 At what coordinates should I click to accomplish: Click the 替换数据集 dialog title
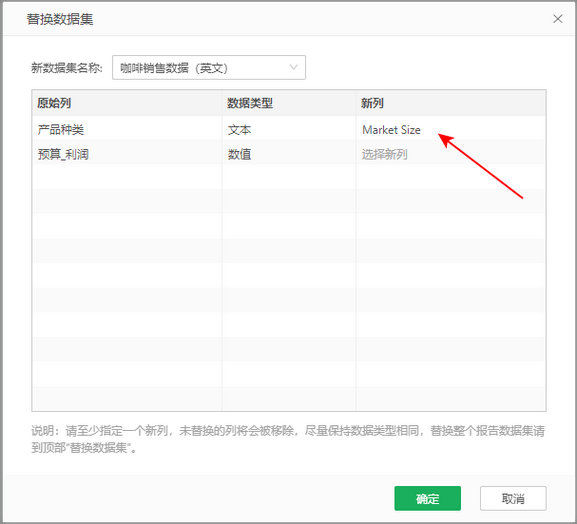[x=60, y=19]
